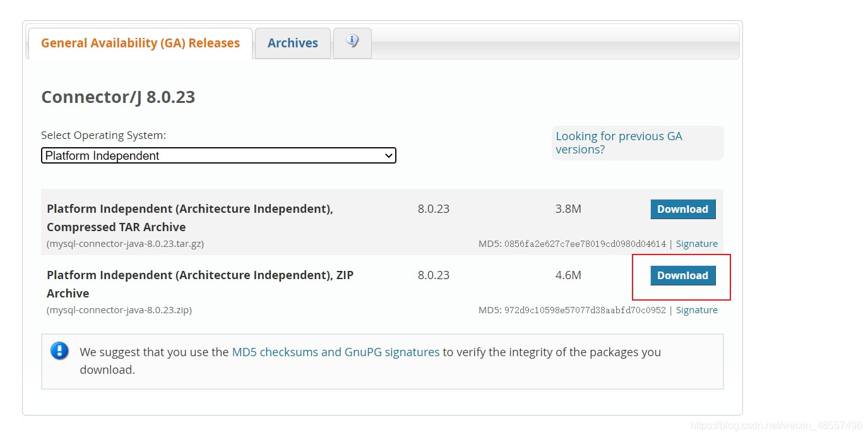Select the General Availability (GA) Releases tab
Viewport: 868px width, 437px height.
140,42
